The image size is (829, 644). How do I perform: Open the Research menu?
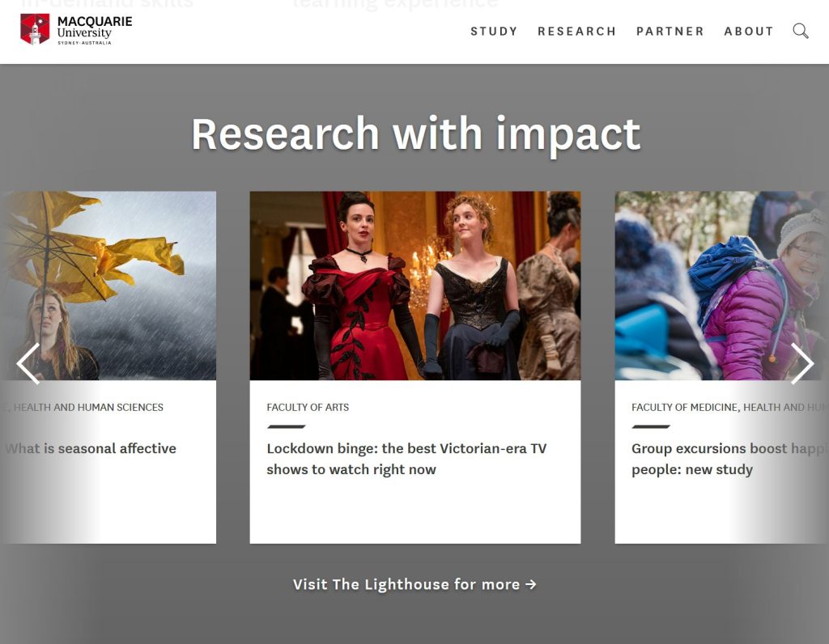click(x=576, y=32)
